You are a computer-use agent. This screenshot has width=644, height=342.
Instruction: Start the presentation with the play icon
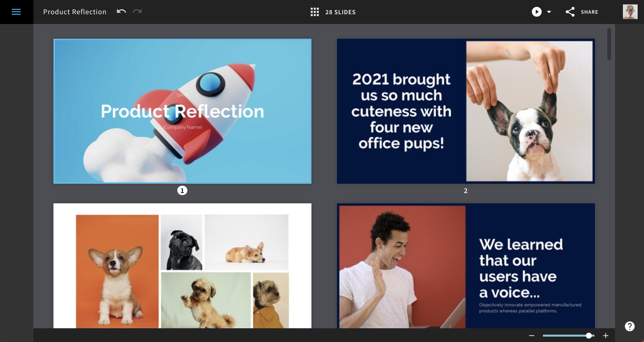(x=537, y=12)
